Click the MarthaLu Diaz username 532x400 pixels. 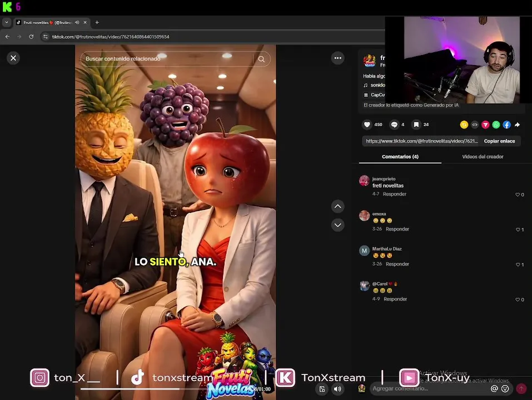[387, 249]
